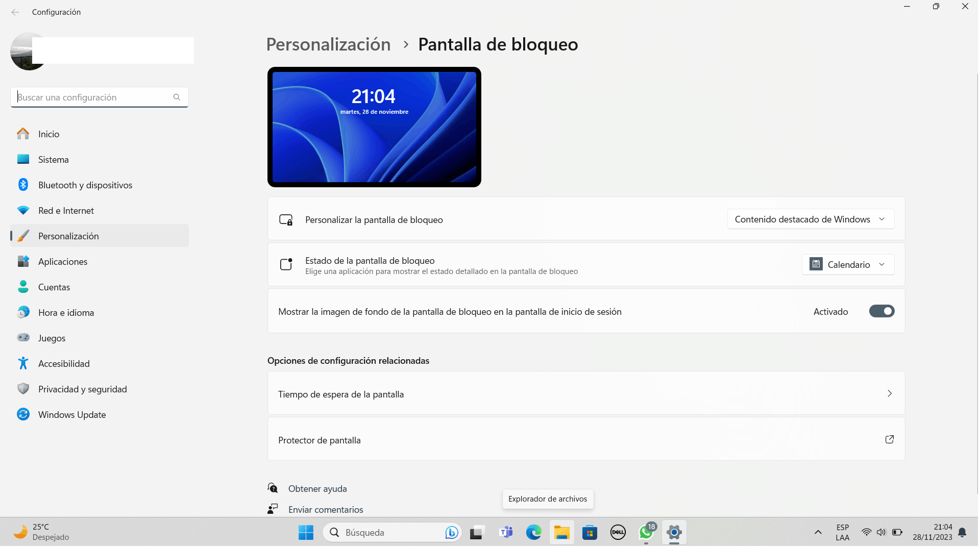980x548 pixels.
Task: Click the Buscar una configuración search field
Action: pos(100,97)
